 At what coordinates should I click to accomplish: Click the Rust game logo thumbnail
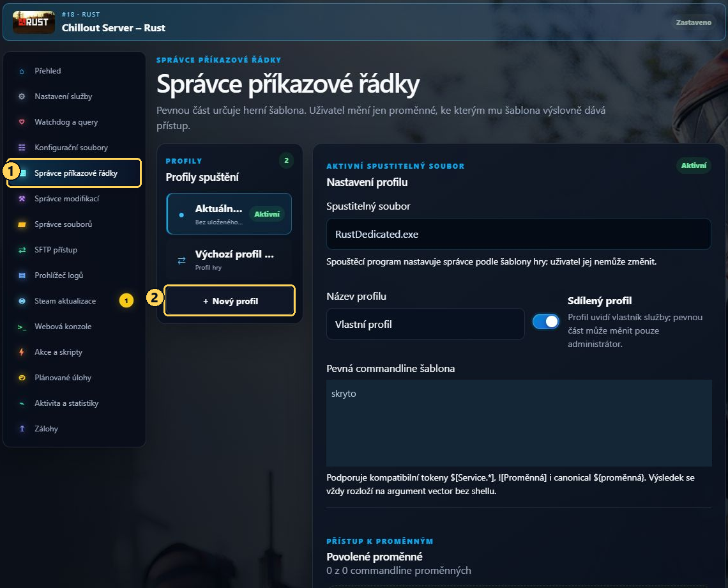(x=33, y=22)
